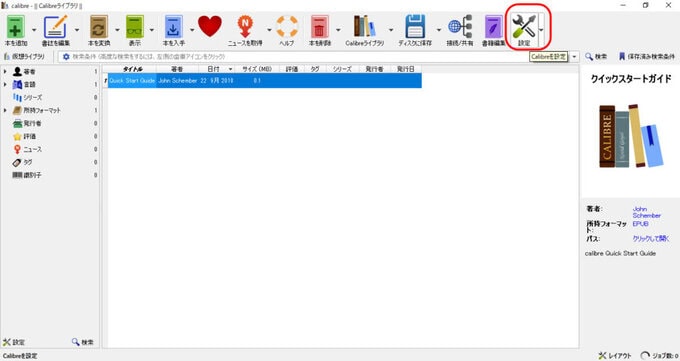This screenshot has height=361, width=680.
Task: Expand the Formats tree node
Action: (5, 110)
